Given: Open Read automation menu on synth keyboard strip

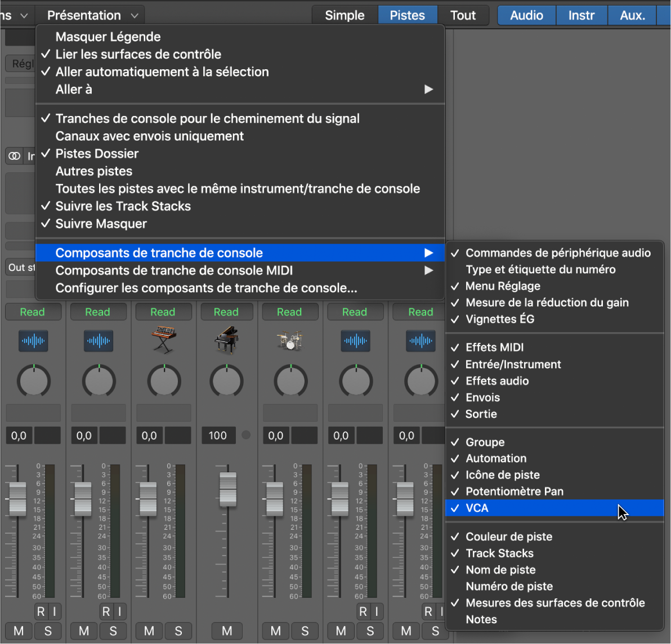Looking at the screenshot, I should [163, 312].
